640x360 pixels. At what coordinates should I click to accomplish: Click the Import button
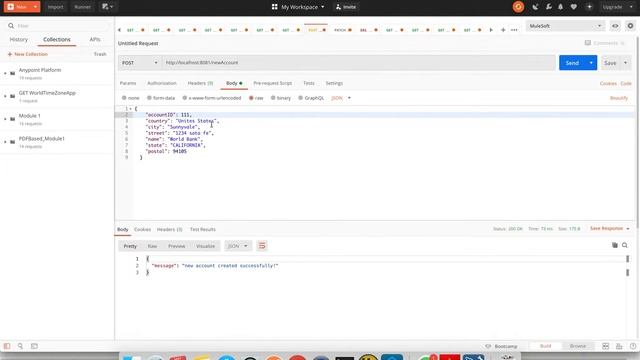[x=56, y=7]
